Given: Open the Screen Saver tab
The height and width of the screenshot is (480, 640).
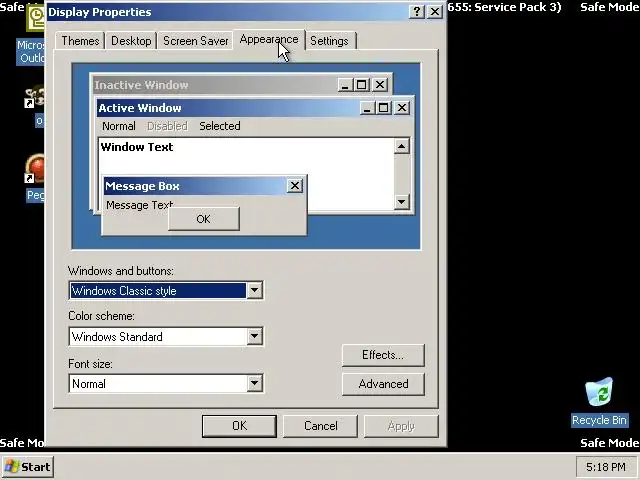Looking at the screenshot, I should point(196,41).
